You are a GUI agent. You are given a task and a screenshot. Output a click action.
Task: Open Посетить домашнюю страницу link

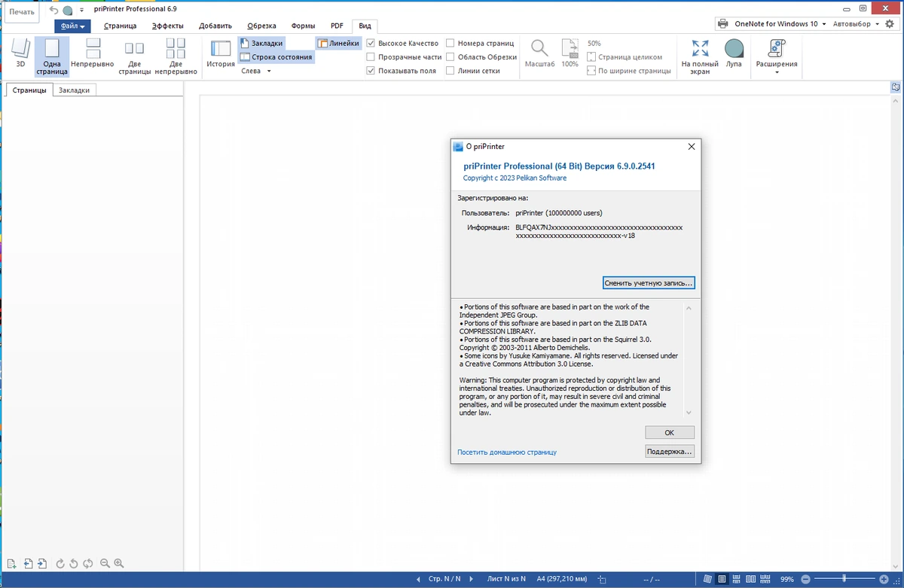(x=507, y=452)
